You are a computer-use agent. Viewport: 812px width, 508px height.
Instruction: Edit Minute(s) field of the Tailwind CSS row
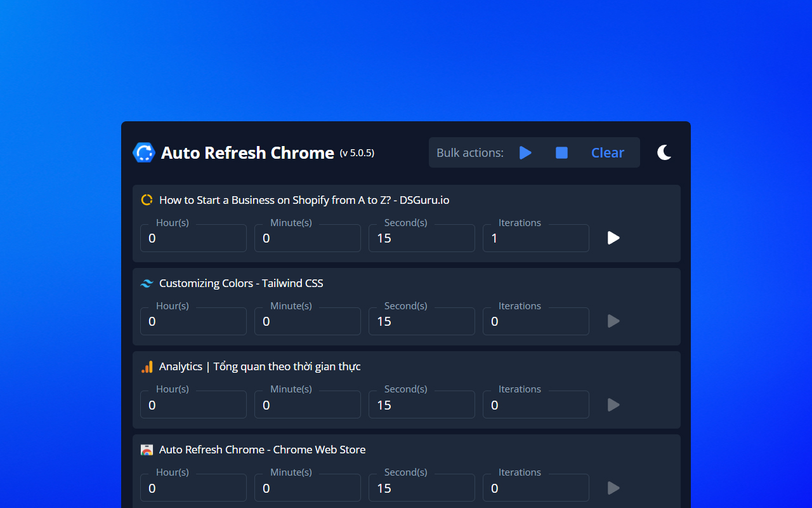(308, 321)
